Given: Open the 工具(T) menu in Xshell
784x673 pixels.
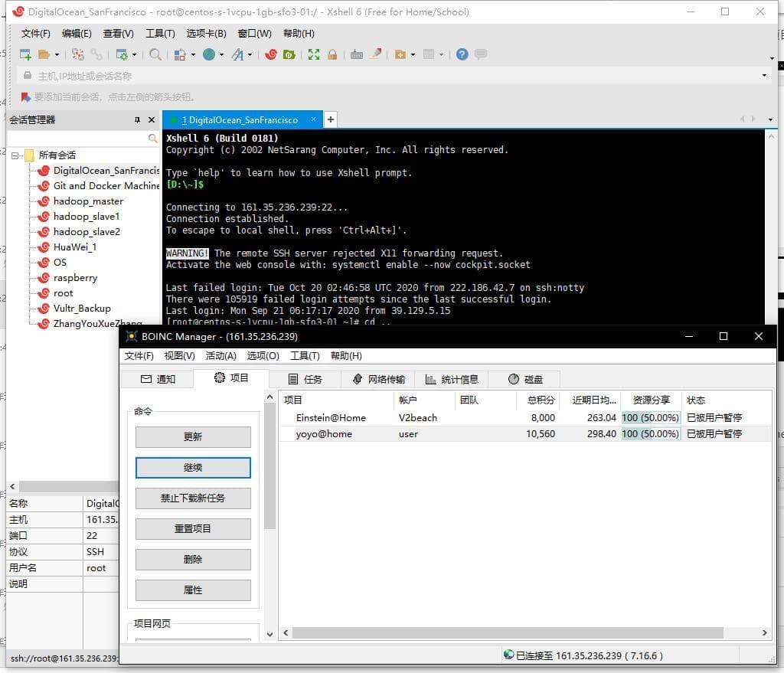Looking at the screenshot, I should pos(160,34).
